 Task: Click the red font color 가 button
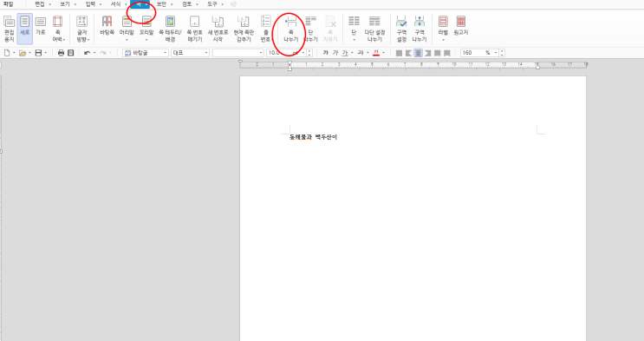click(376, 53)
